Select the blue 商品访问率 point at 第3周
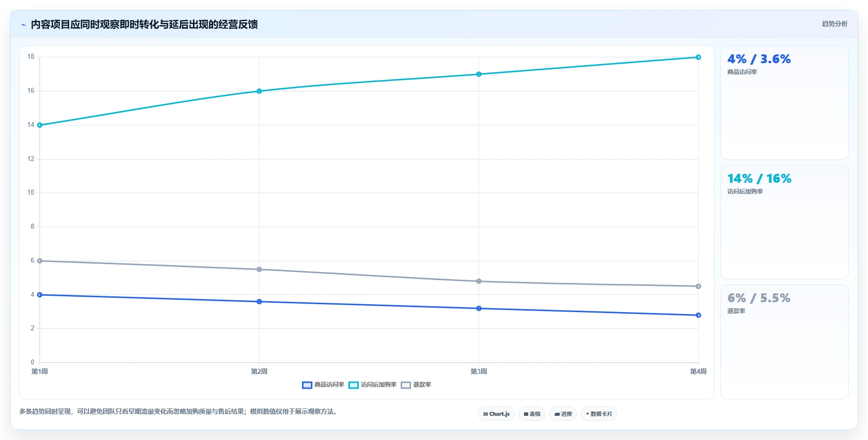 [x=479, y=308]
